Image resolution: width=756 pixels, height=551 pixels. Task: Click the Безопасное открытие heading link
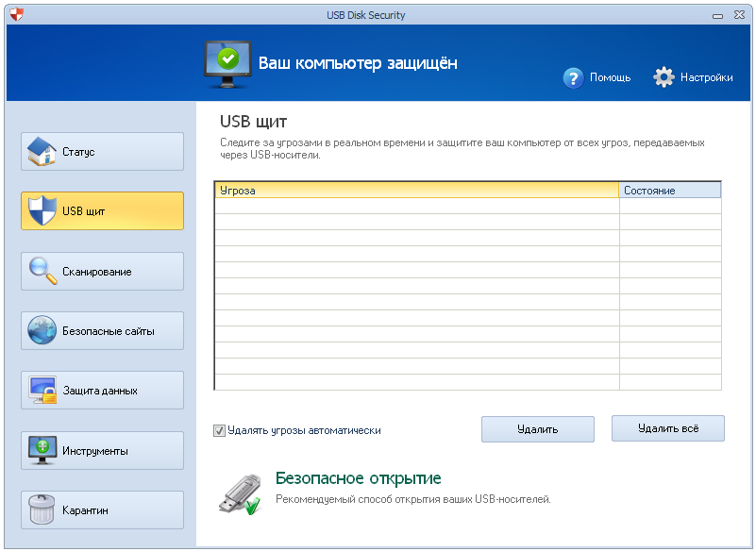[359, 477]
